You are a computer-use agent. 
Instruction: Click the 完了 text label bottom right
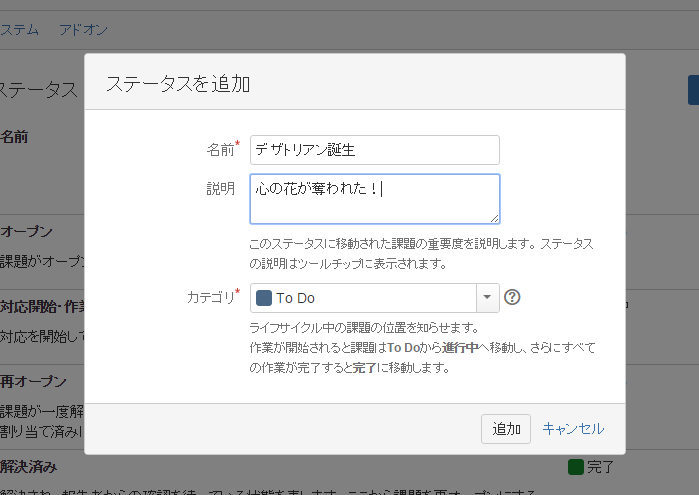(x=600, y=467)
